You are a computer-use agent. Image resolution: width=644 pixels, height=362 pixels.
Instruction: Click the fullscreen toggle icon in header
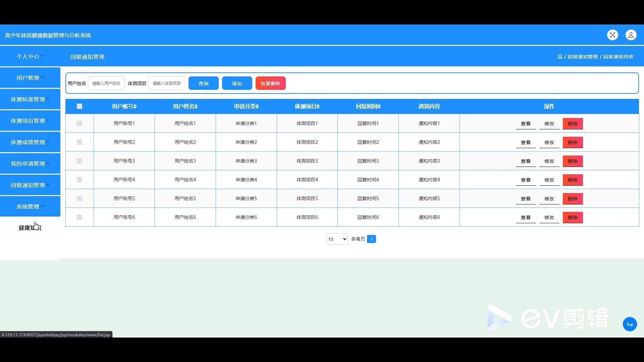coord(612,35)
